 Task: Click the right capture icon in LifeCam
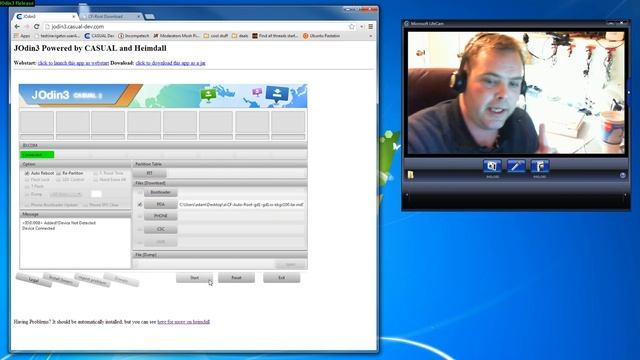coord(540,166)
